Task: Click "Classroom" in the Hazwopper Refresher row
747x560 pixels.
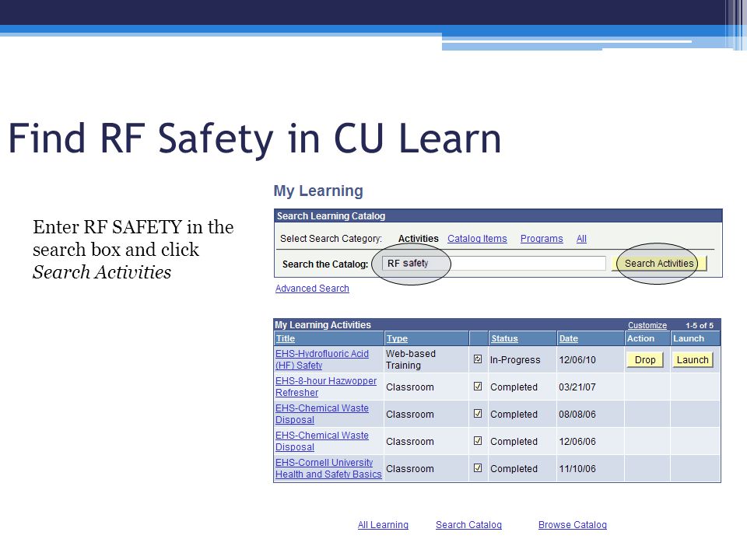Action: [x=410, y=387]
